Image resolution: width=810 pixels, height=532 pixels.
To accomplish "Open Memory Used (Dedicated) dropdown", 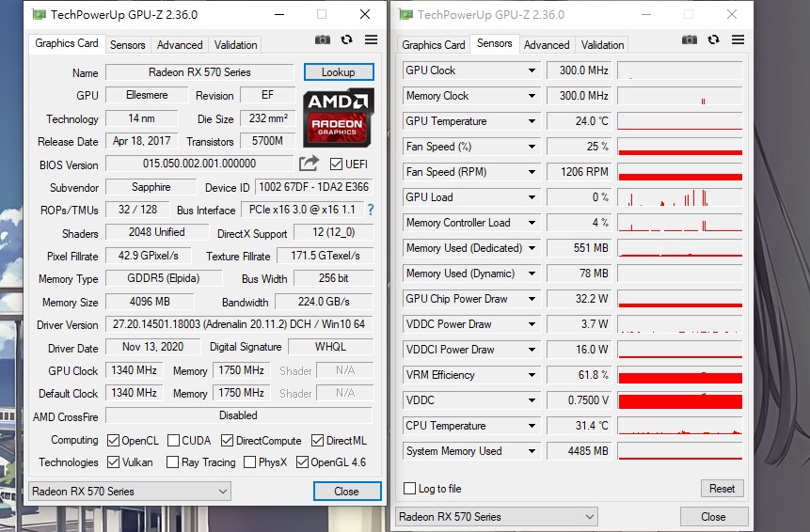I will (532, 248).
